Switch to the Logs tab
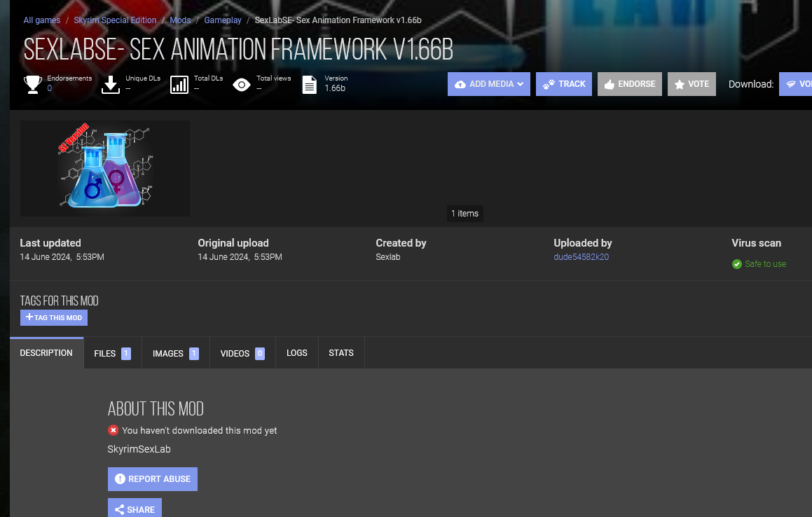Viewport: 812px width, 517px height. pyautogui.click(x=297, y=353)
